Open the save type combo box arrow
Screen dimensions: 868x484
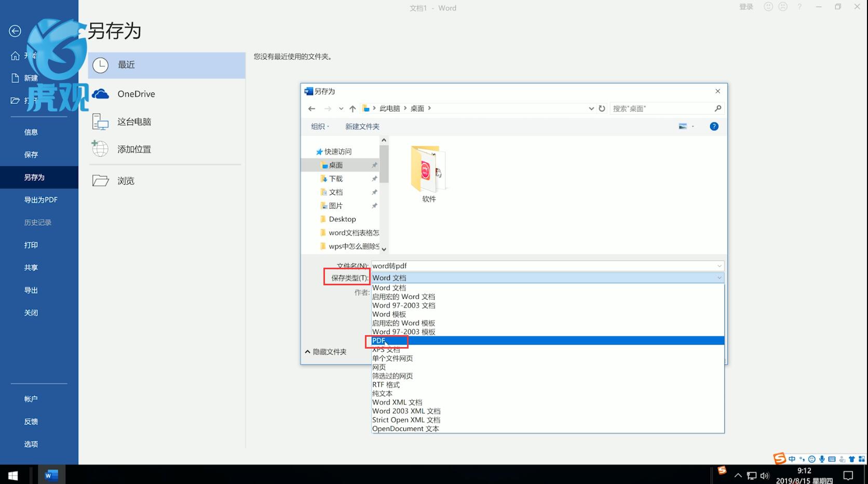tap(720, 278)
